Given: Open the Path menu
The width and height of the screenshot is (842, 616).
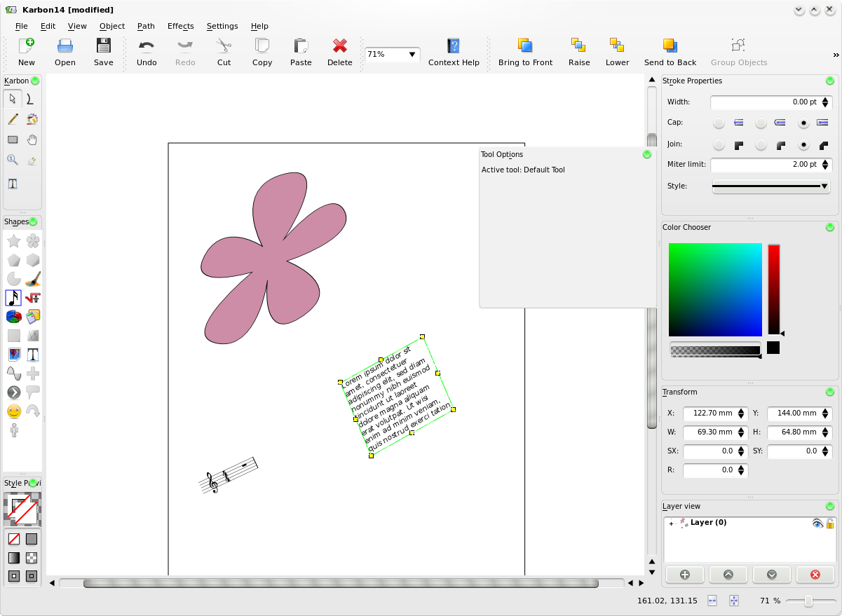Looking at the screenshot, I should tap(146, 26).
